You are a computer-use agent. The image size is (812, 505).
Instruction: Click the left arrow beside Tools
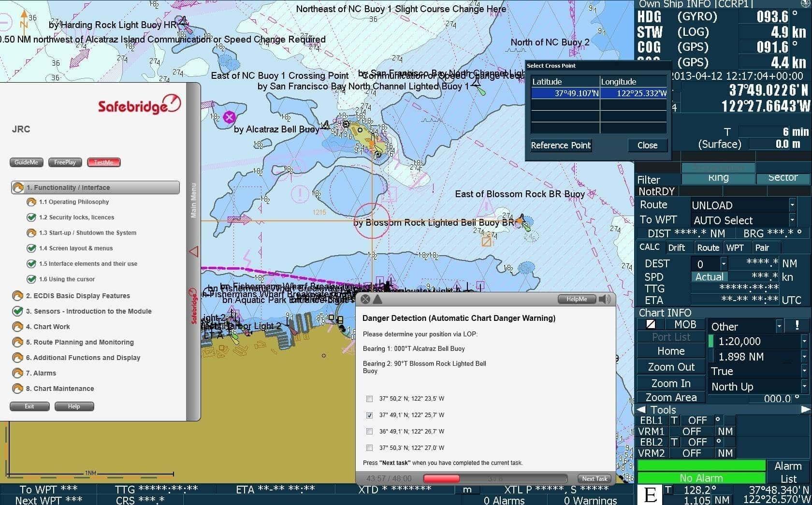641,409
